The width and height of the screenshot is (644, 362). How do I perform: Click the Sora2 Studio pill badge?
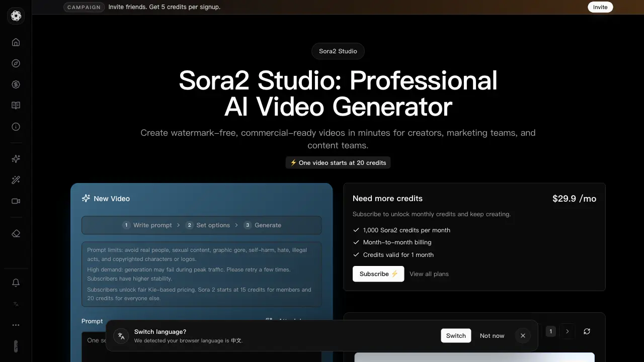click(x=338, y=51)
